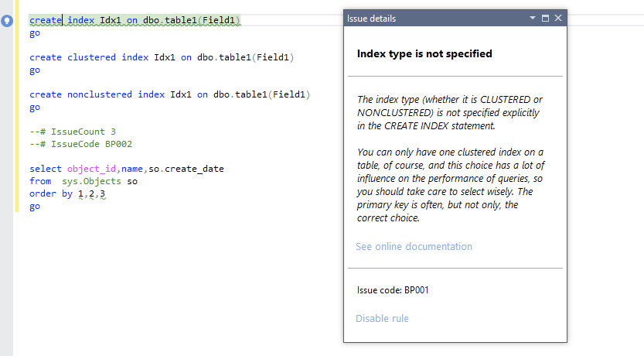Click the Disable rule link
Image resolution: width=644 pixels, height=356 pixels.
click(x=382, y=318)
